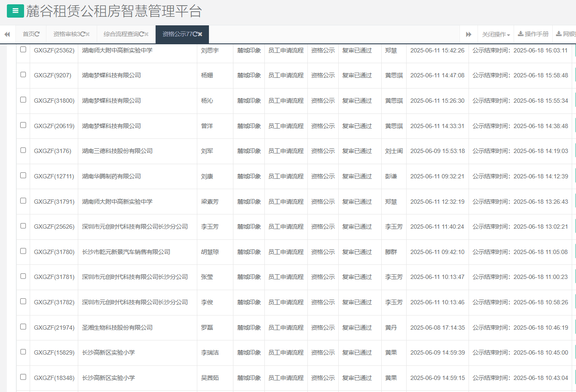The image size is (576, 392).
Task: Check the box for GXGZF(25362) row
Action: point(23,49)
